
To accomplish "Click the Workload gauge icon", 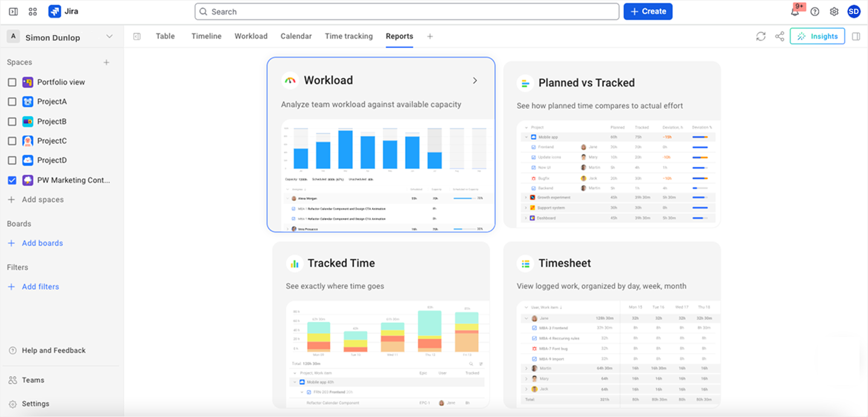I will pyautogui.click(x=290, y=80).
